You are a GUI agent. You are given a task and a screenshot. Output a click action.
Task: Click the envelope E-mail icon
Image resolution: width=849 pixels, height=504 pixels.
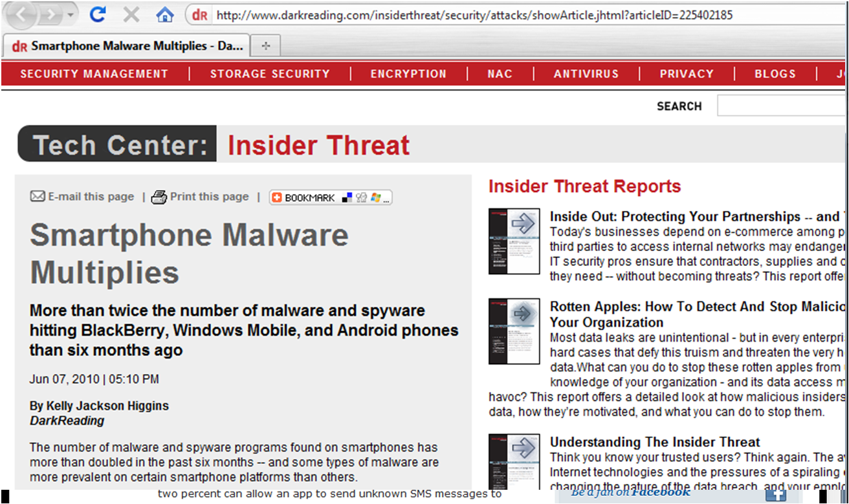coord(38,197)
